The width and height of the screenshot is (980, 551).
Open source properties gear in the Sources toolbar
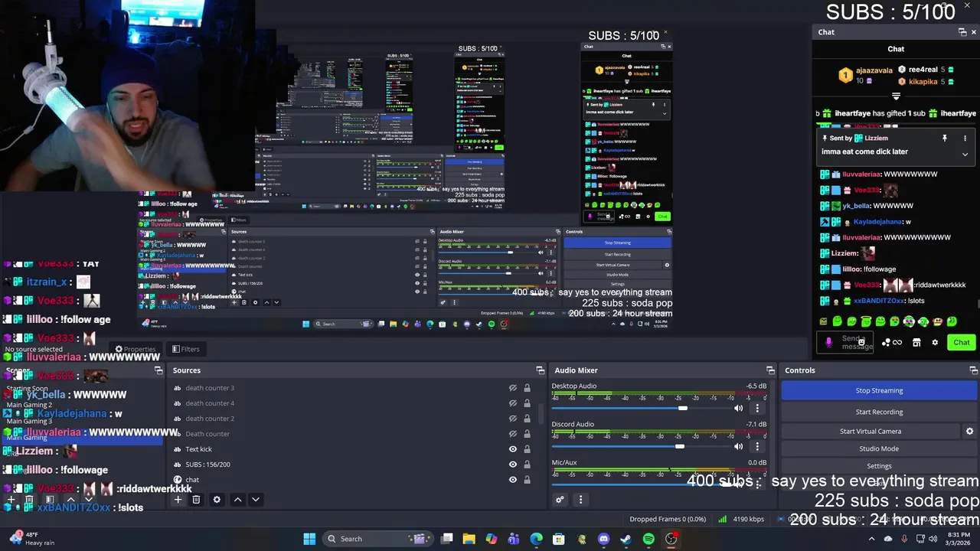(x=217, y=500)
